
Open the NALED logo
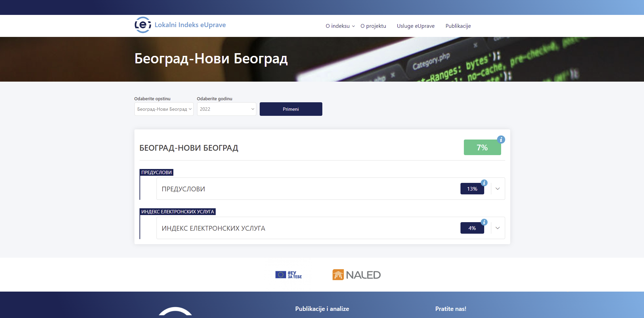[x=357, y=275]
